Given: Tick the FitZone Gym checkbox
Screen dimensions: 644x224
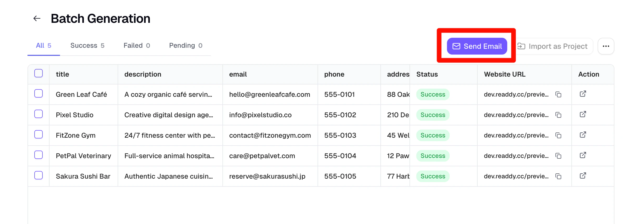Looking at the screenshot, I should click(x=39, y=135).
